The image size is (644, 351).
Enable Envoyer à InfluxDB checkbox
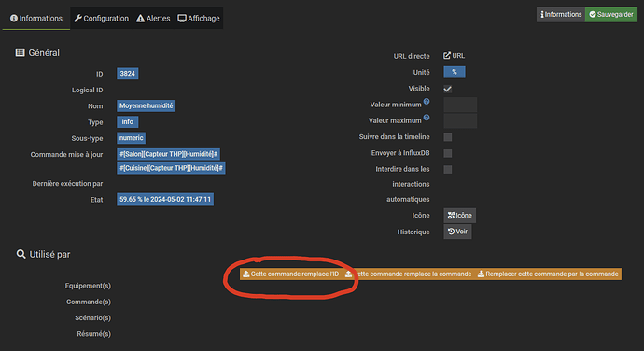(x=448, y=153)
